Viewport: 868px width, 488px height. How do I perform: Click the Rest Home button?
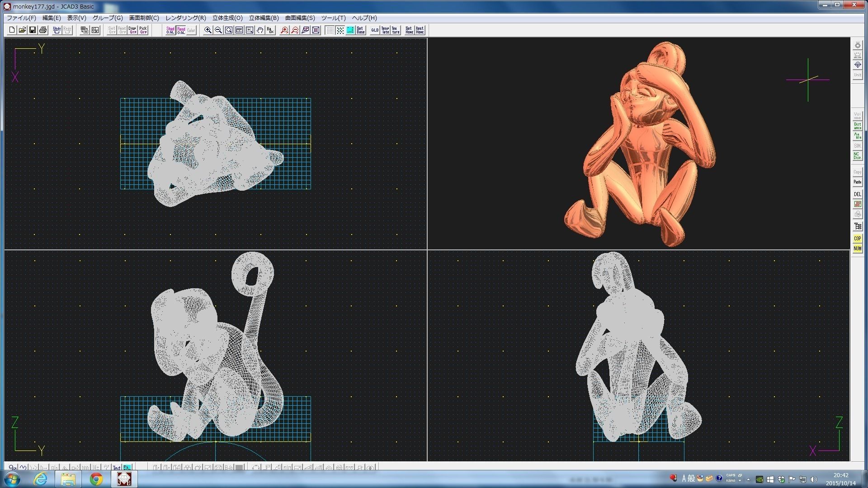420,30
